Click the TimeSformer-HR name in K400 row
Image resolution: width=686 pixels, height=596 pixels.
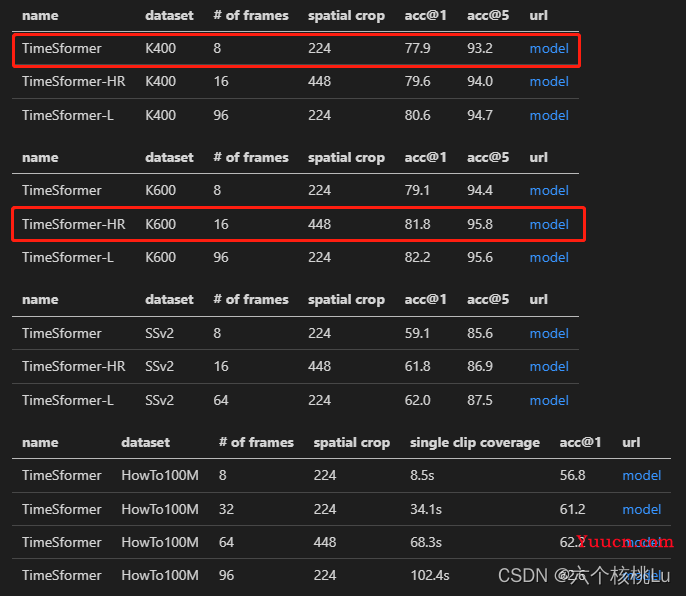pos(74,81)
